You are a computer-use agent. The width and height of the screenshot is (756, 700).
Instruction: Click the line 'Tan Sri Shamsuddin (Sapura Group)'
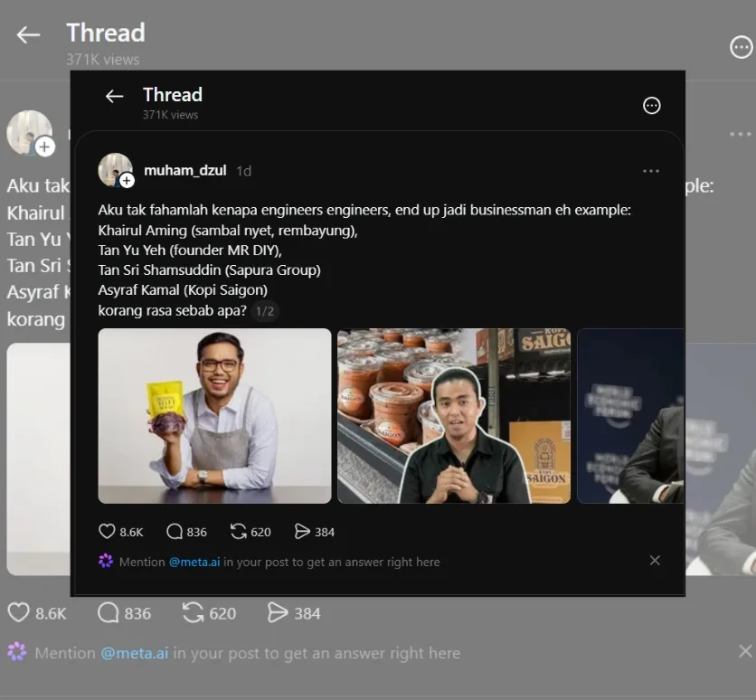click(209, 270)
